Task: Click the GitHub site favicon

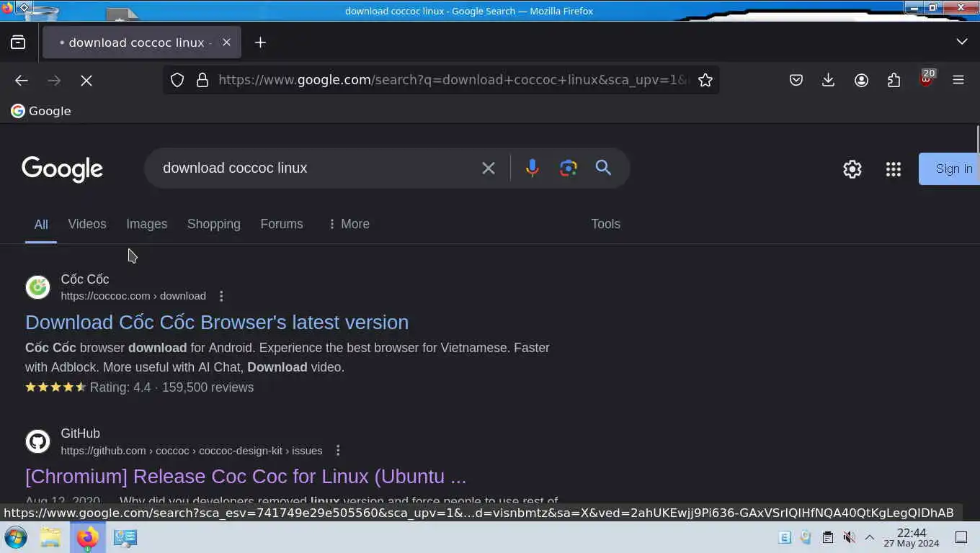Action: (x=38, y=441)
